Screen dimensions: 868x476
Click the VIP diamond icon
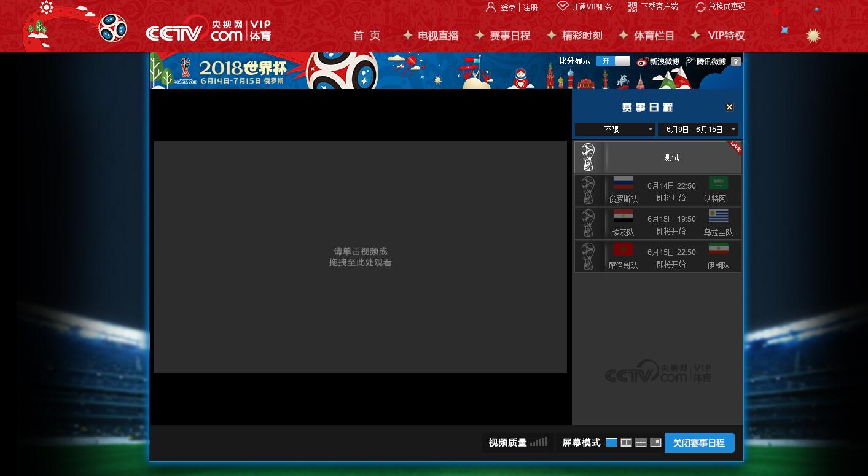563,6
